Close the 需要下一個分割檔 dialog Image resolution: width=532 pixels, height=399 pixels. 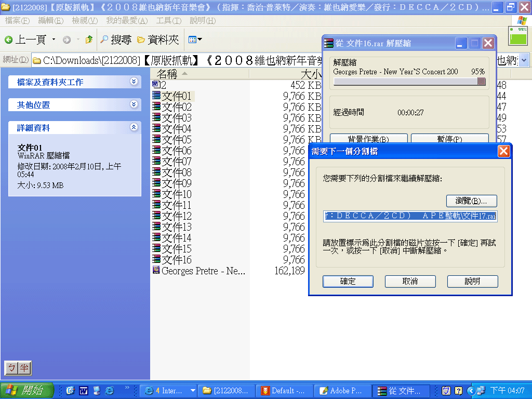click(x=503, y=151)
